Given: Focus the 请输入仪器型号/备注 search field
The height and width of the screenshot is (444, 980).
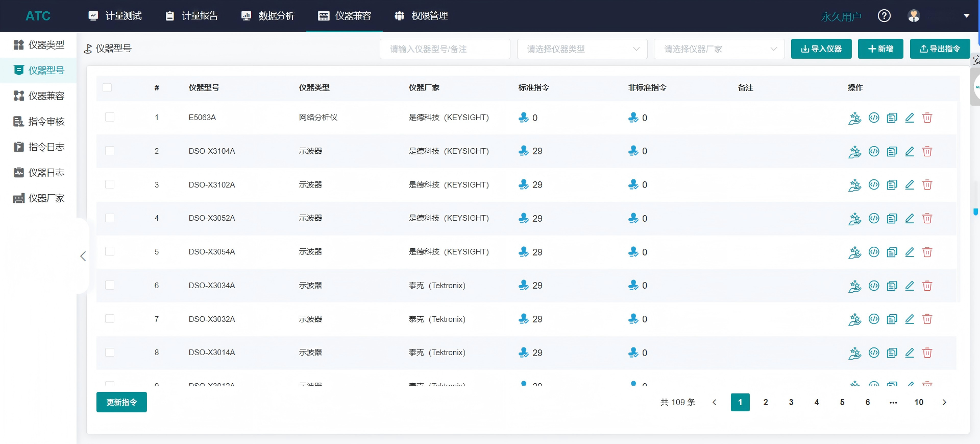Looking at the screenshot, I should pyautogui.click(x=445, y=49).
